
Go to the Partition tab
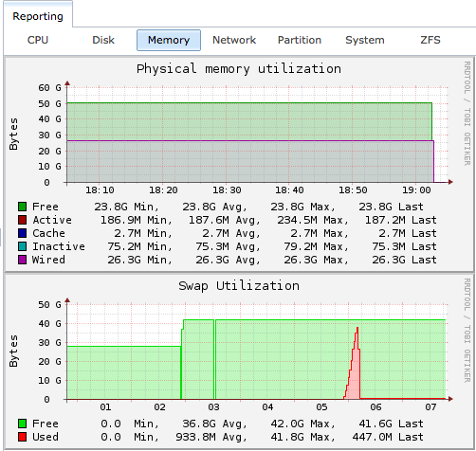click(x=300, y=40)
